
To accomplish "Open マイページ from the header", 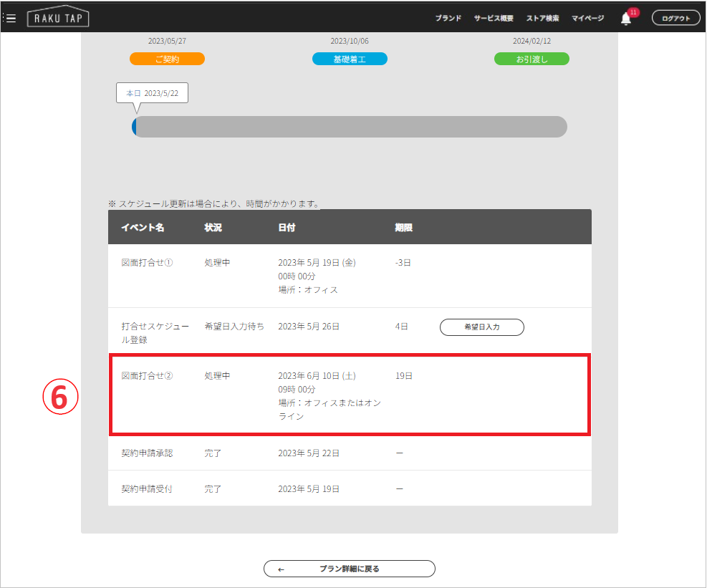I will (x=587, y=18).
